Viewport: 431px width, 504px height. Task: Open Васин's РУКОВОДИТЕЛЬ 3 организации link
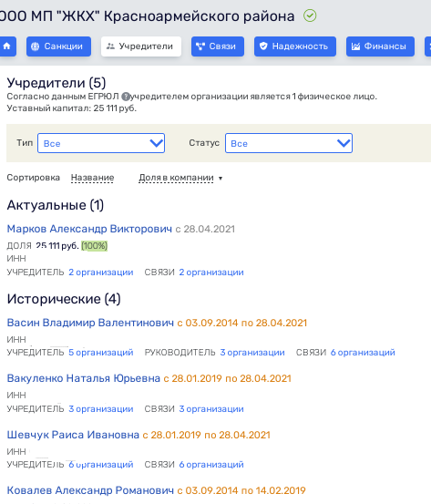pos(252,353)
